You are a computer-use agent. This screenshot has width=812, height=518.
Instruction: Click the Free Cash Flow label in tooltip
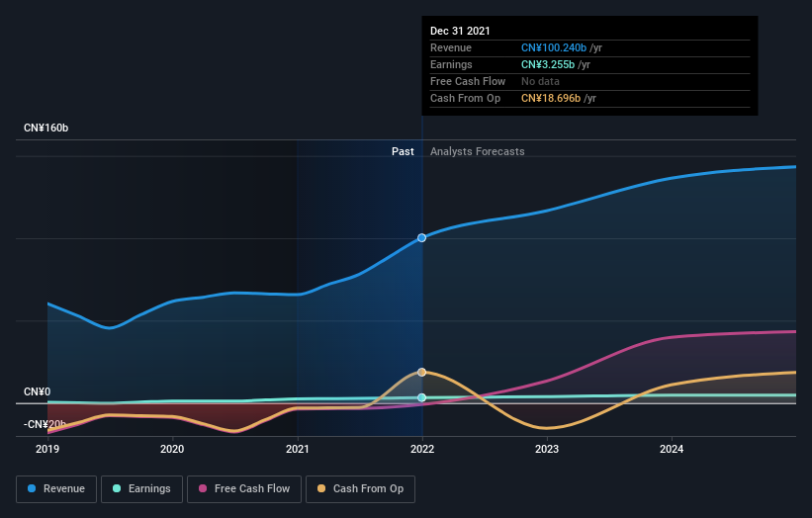tap(468, 81)
